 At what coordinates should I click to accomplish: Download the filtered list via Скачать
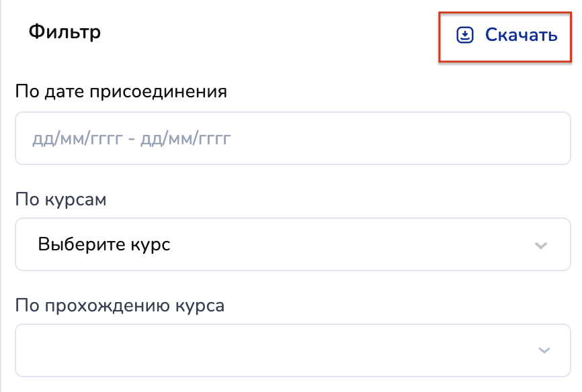tap(521, 36)
